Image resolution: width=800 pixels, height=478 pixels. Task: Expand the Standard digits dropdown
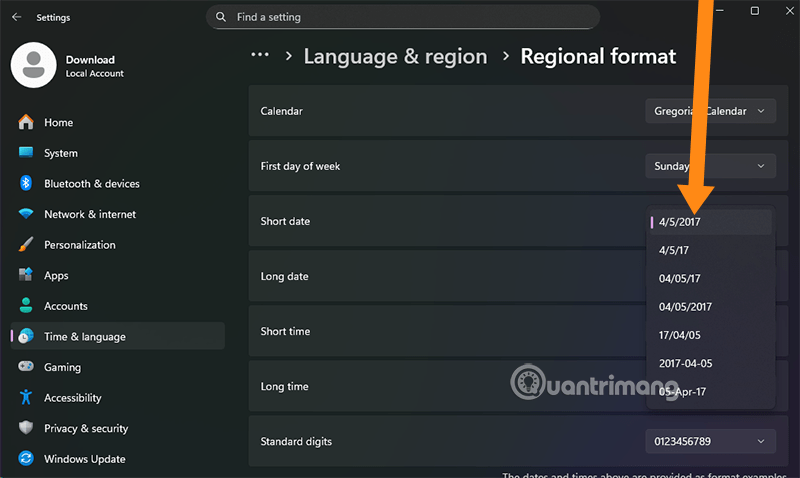(710, 441)
